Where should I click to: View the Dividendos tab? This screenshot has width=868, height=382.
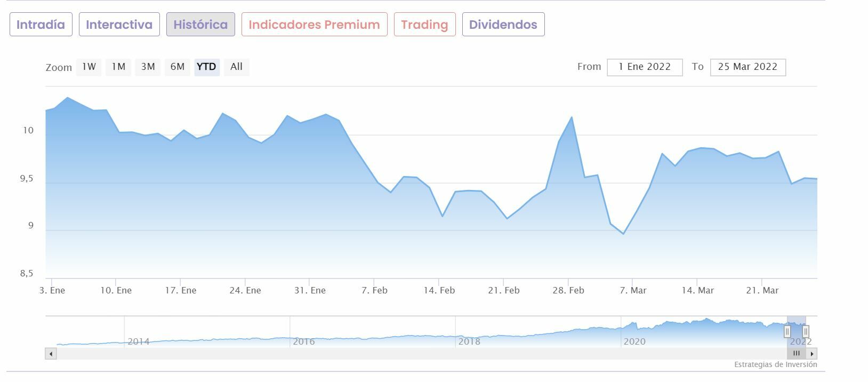click(503, 25)
